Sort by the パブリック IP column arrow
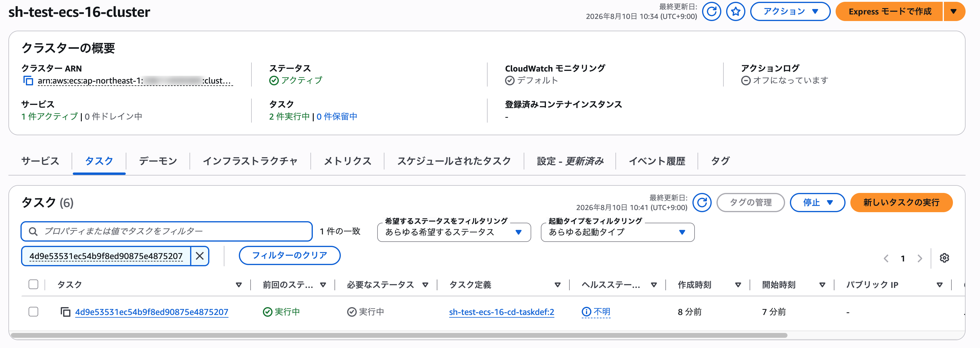The height and width of the screenshot is (348, 980). tap(939, 285)
